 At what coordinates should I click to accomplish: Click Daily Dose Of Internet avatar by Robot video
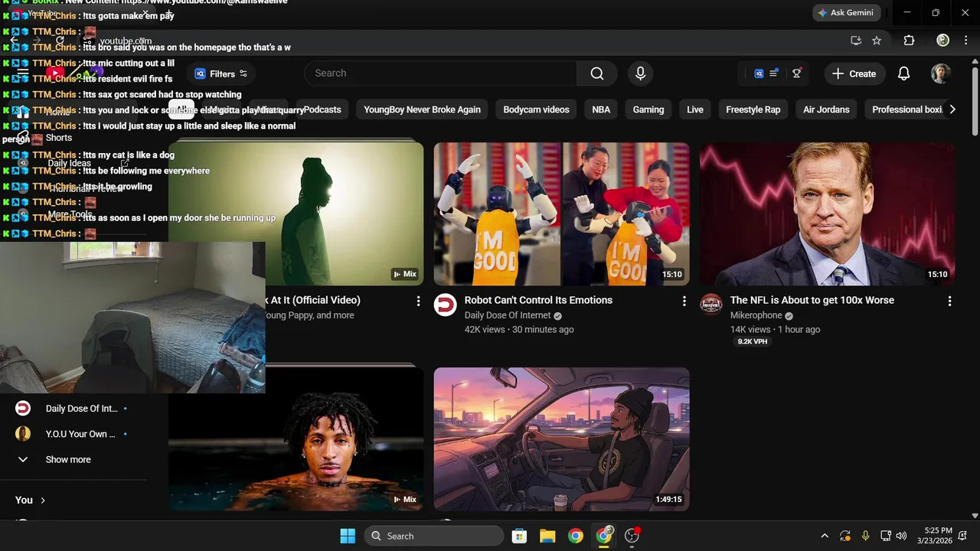click(445, 305)
